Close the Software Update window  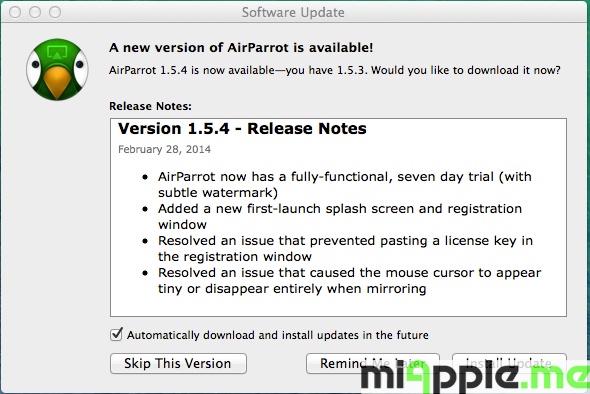(15, 12)
